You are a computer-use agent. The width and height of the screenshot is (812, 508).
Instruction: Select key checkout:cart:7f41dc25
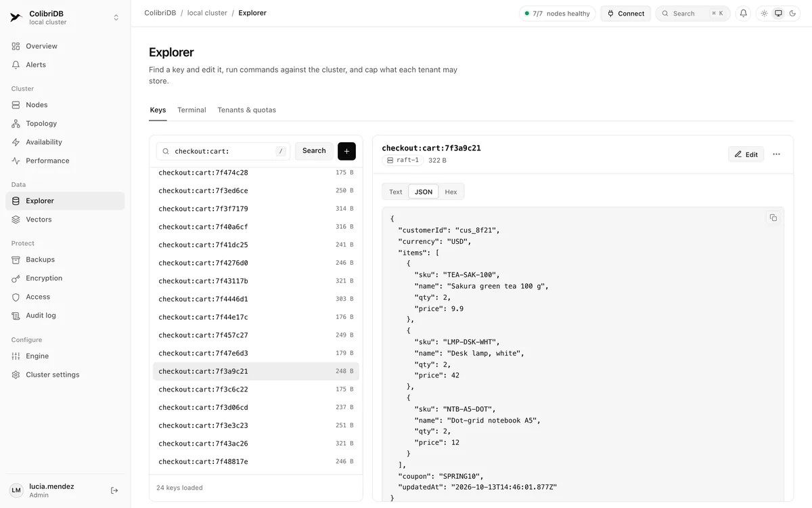tap(256, 245)
